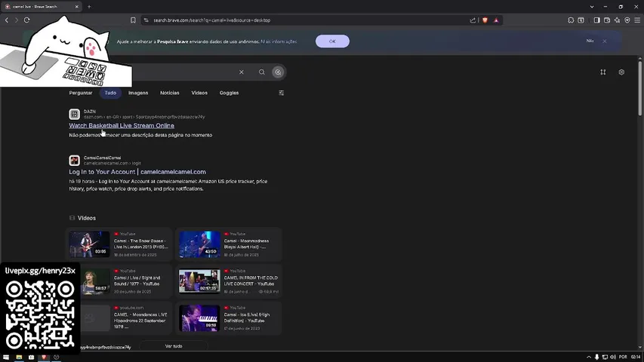Decline usage data by clicking Não
The height and width of the screenshot is (362, 644).
(x=590, y=41)
